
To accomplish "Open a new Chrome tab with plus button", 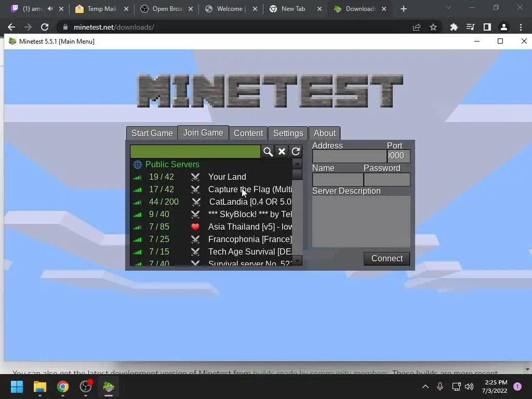I will click(x=403, y=9).
